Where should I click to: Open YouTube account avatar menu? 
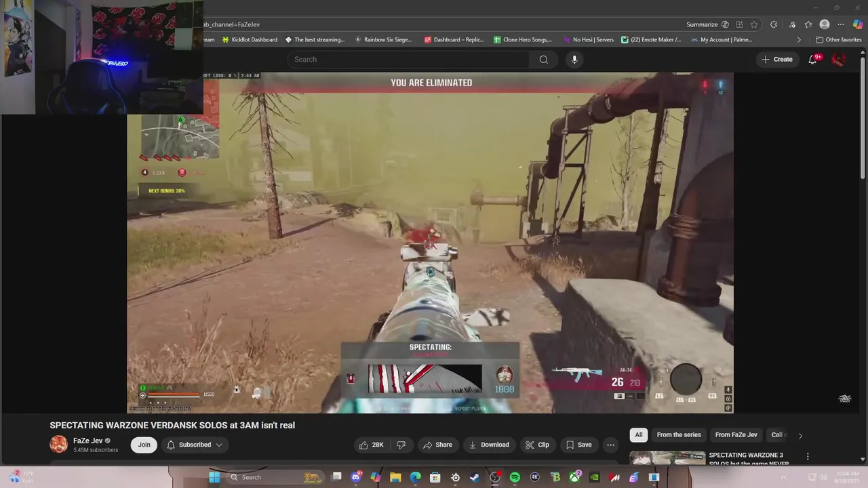click(839, 60)
